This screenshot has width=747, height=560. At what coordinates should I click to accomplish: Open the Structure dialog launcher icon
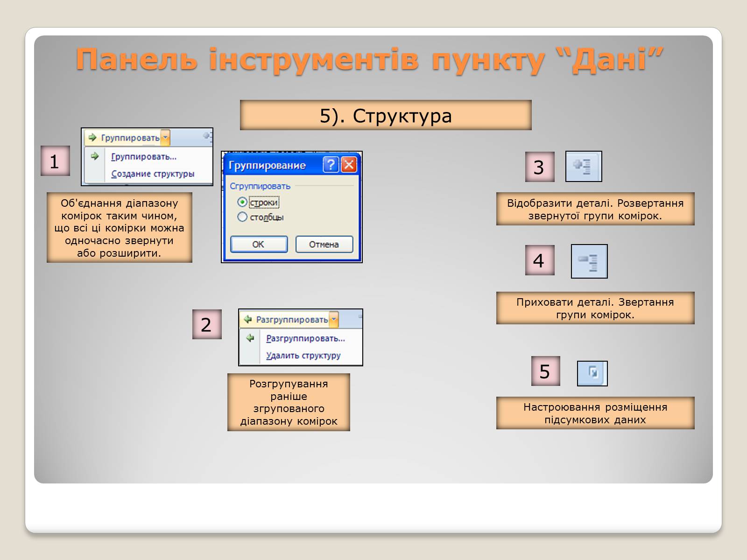coord(592,373)
